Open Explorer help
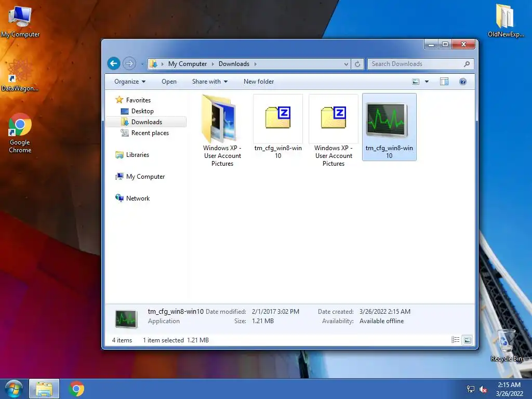Image resolution: width=532 pixels, height=399 pixels. [x=463, y=82]
